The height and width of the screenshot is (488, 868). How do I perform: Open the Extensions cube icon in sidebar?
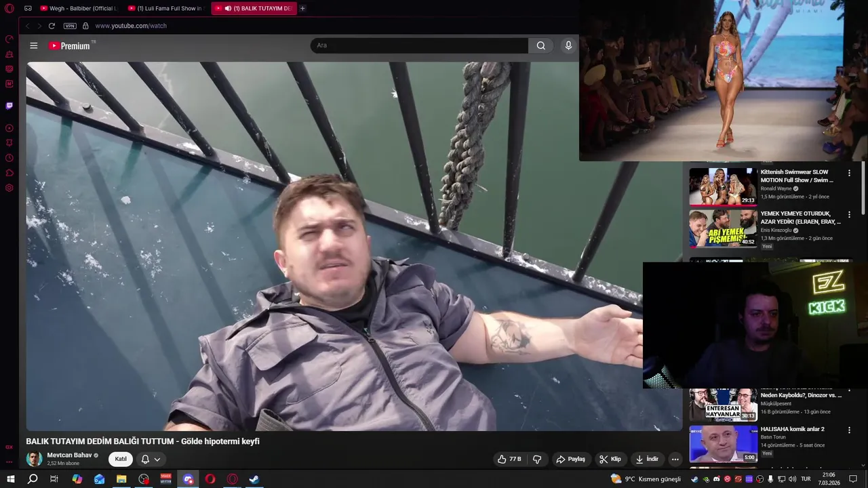pyautogui.click(x=9, y=173)
